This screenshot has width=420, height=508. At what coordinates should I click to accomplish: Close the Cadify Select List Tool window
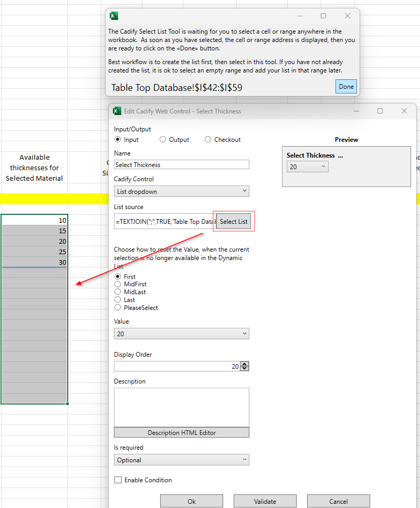(348, 16)
